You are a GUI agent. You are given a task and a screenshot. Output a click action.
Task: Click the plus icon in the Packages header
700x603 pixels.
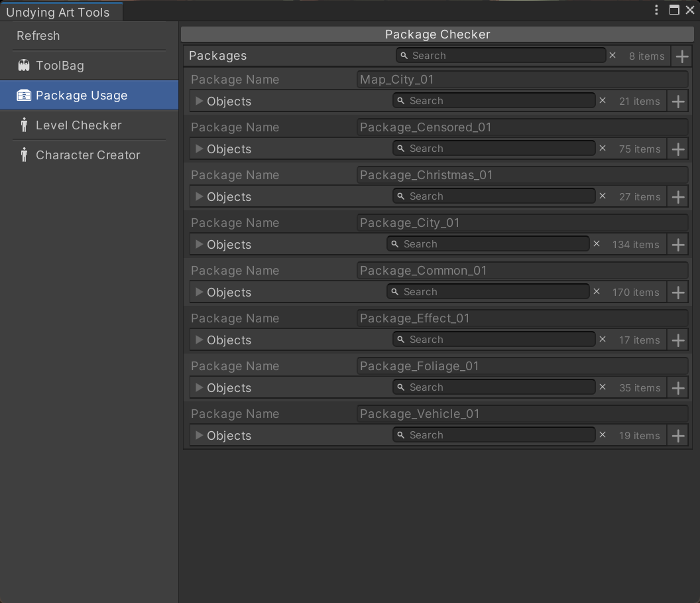[x=681, y=56]
